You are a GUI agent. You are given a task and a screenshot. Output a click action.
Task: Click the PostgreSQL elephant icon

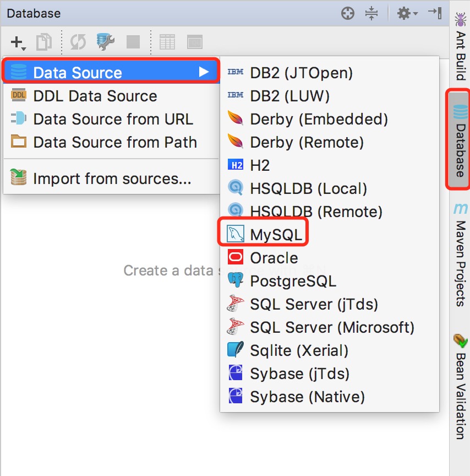point(236,280)
